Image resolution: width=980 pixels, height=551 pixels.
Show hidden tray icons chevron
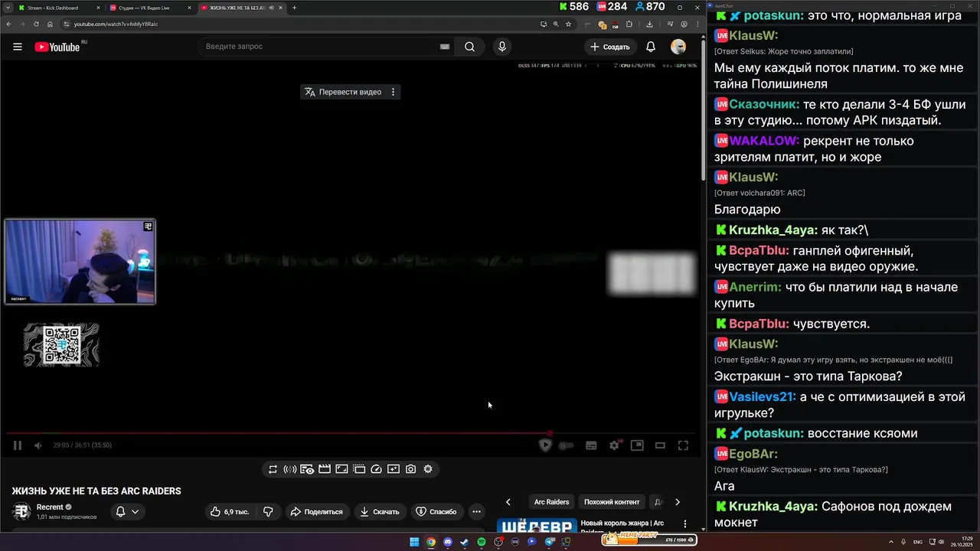[890, 542]
